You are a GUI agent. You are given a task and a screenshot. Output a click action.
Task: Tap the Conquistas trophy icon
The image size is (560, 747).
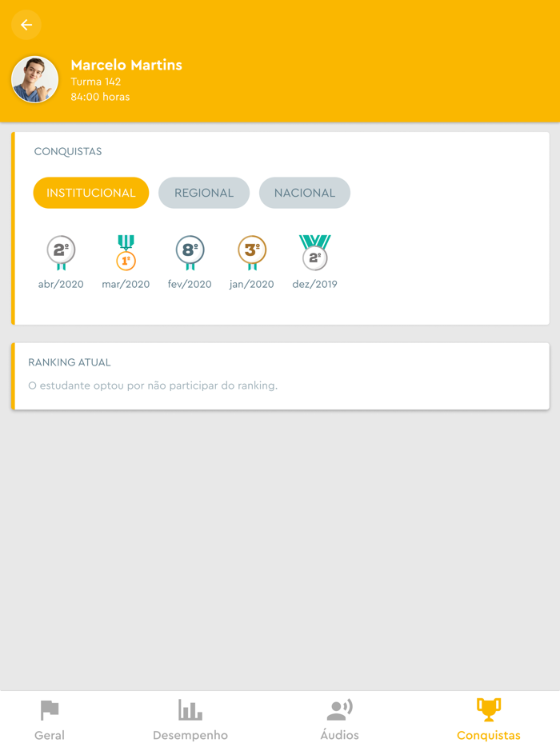(x=489, y=710)
